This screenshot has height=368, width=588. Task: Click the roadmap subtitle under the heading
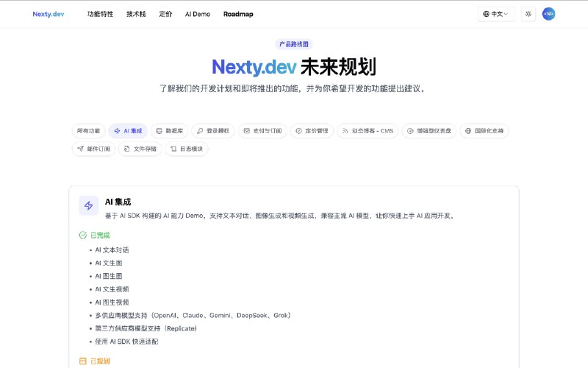[x=293, y=88]
